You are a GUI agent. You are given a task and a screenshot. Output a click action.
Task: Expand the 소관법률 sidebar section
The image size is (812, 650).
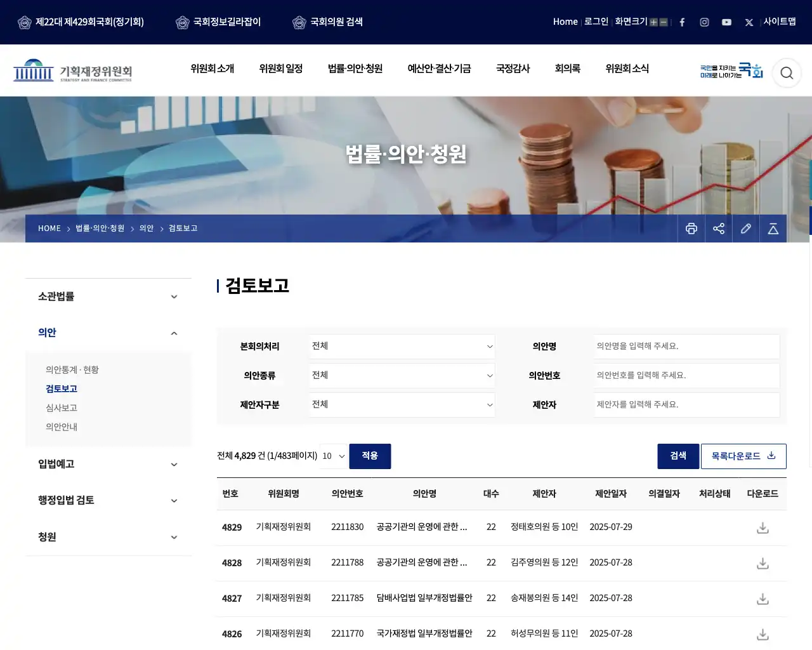click(x=108, y=296)
